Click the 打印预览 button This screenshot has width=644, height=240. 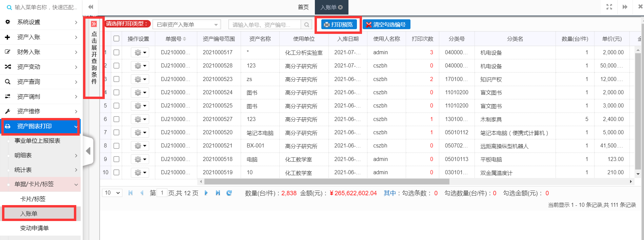click(x=339, y=25)
